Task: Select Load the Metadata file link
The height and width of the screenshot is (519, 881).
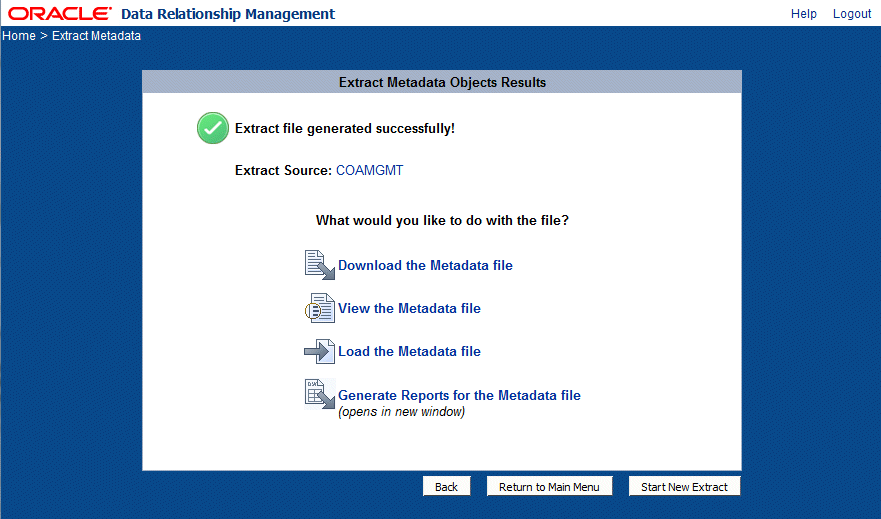Action: pyautogui.click(x=409, y=351)
